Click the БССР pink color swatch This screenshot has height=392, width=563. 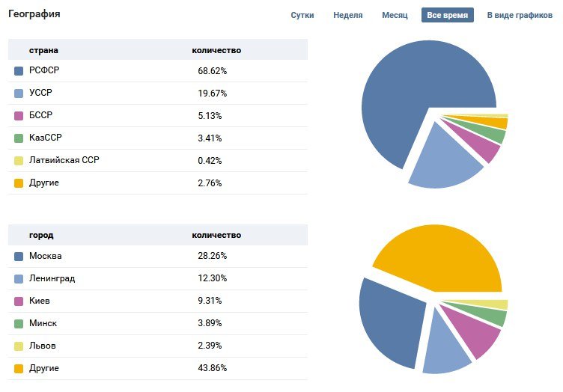[x=19, y=116]
